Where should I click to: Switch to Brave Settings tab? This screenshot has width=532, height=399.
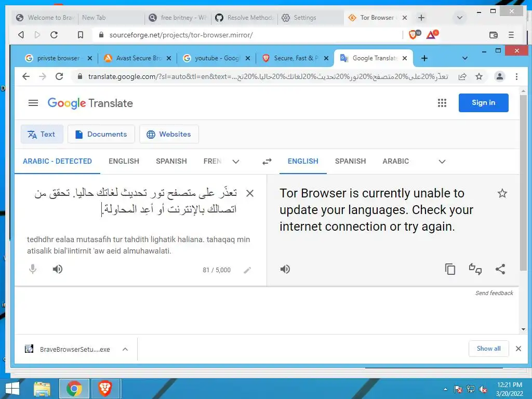pyautogui.click(x=311, y=18)
